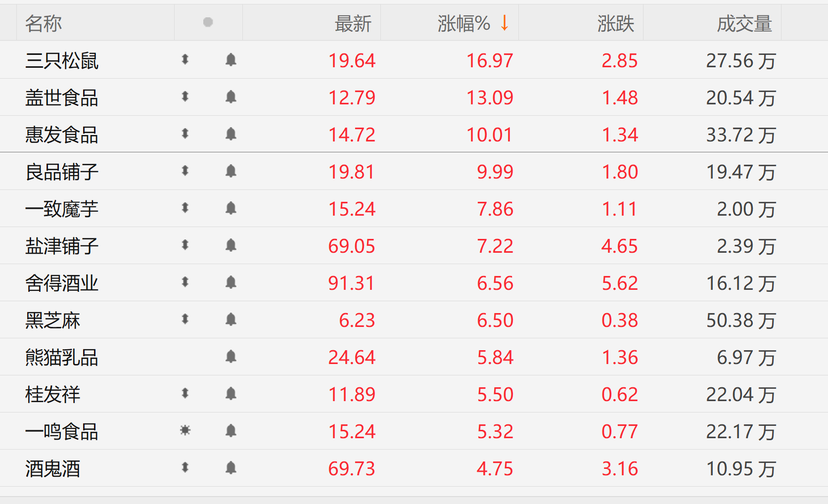Click the bell icon in 熊猫乳品 row
This screenshot has height=504, width=828.
tap(230, 357)
